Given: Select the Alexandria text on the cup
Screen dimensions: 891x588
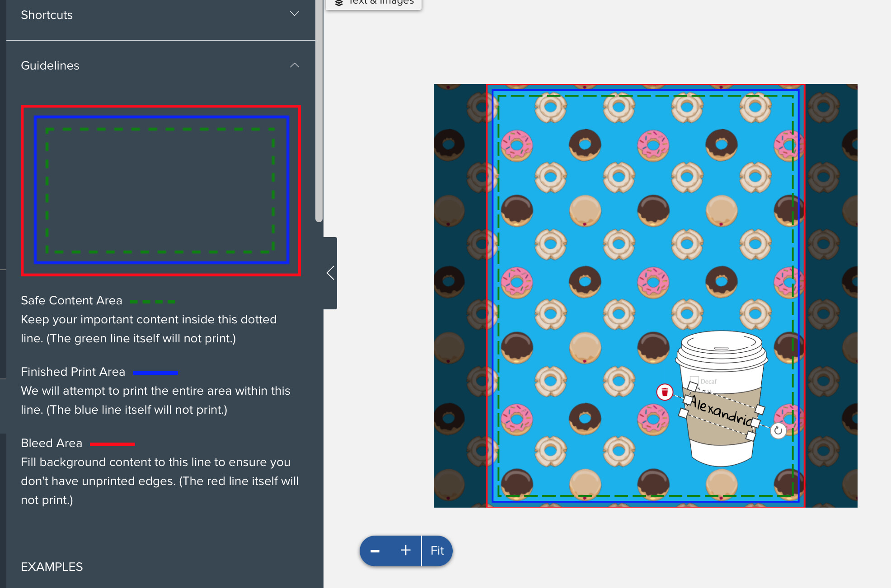Looking at the screenshot, I should pos(722,412).
